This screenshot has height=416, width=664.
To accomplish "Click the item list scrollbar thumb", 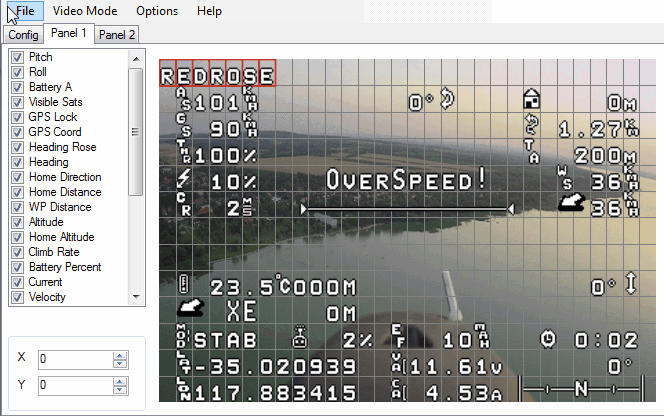I will 136,132.
